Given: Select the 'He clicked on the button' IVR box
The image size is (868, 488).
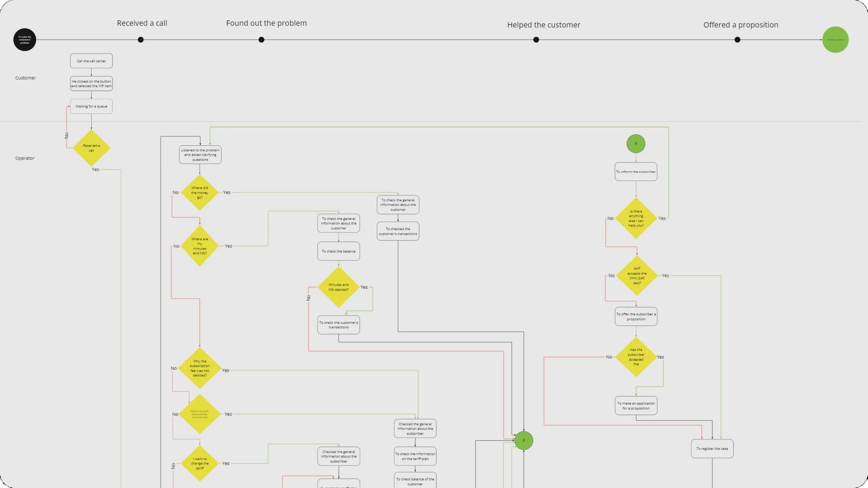Looking at the screenshot, I should [91, 84].
